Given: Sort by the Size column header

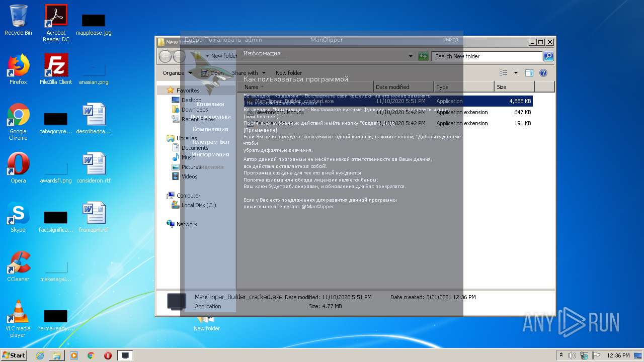Looking at the screenshot, I should (x=514, y=87).
